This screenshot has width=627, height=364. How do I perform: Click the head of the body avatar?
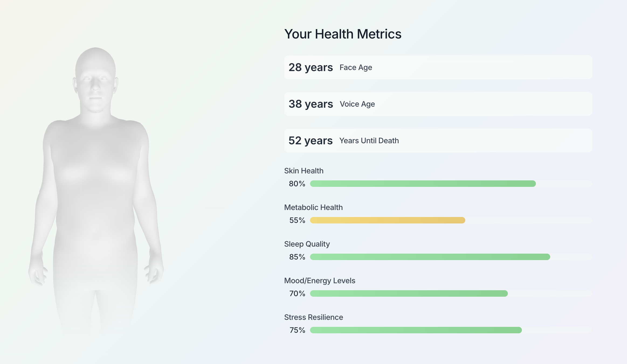point(95,78)
